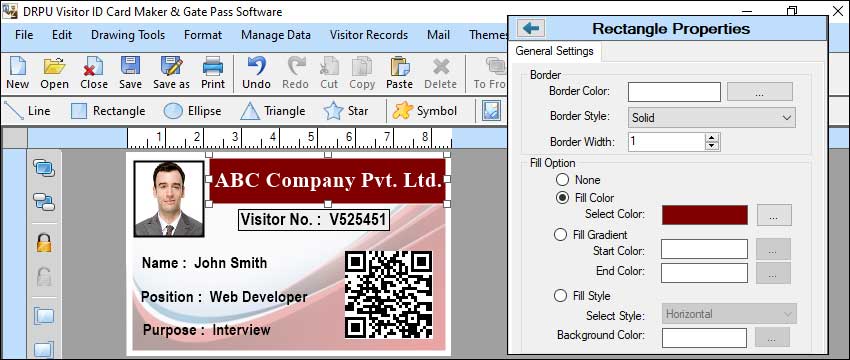Browse Border Color with ellipsis button
850x360 pixels.
pos(759,92)
